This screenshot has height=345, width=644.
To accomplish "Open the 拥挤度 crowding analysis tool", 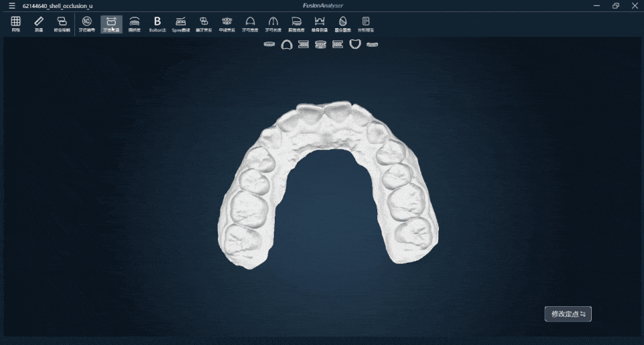I will pos(135,24).
